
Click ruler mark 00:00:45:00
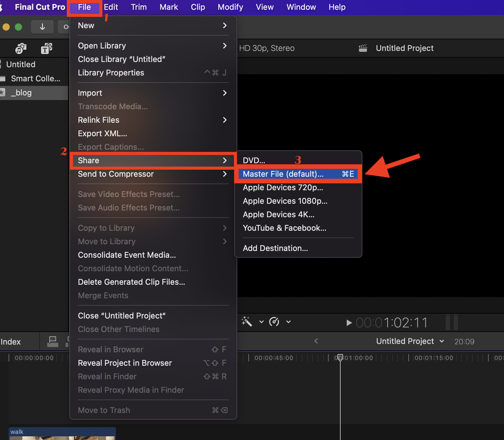274,358
